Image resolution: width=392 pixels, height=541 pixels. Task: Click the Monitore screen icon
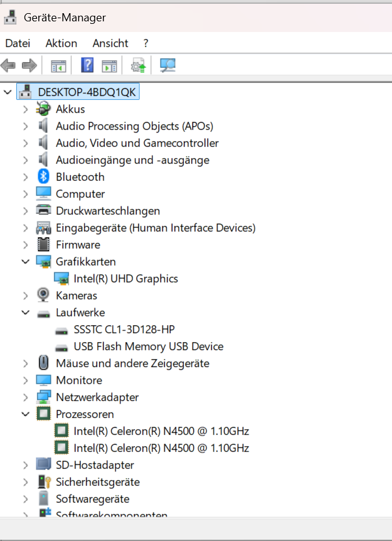tap(43, 380)
